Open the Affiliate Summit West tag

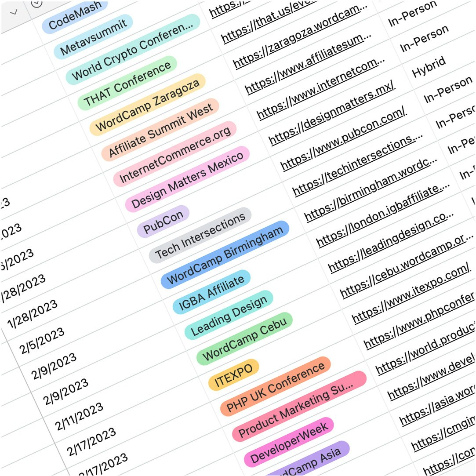click(160, 130)
